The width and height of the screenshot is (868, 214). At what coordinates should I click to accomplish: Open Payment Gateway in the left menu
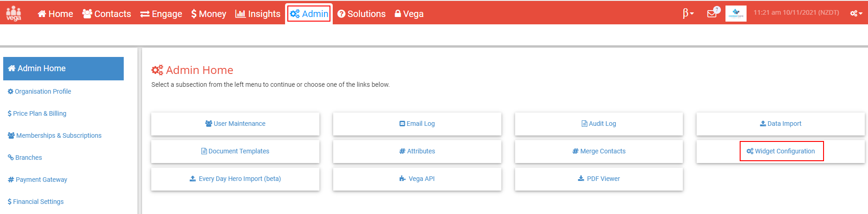point(38,180)
